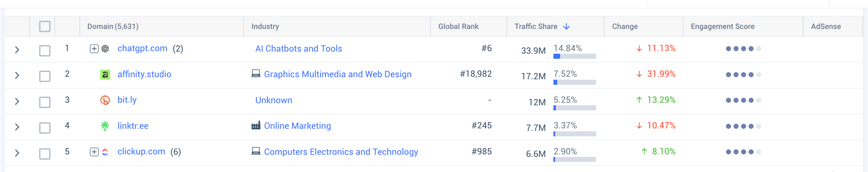Screen dimensions: 868x172
Task: Click the plus icon beside clickup.com
Action: tap(94, 152)
